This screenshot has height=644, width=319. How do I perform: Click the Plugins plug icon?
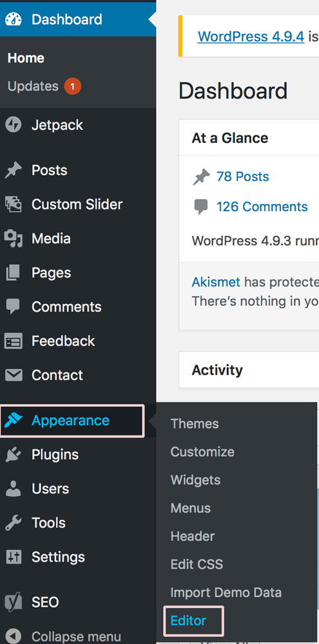pyautogui.click(x=14, y=455)
